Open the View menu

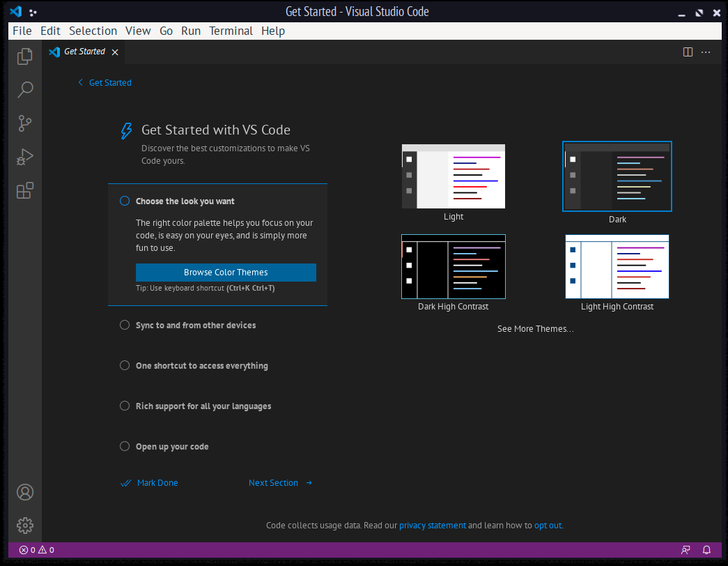(x=138, y=31)
